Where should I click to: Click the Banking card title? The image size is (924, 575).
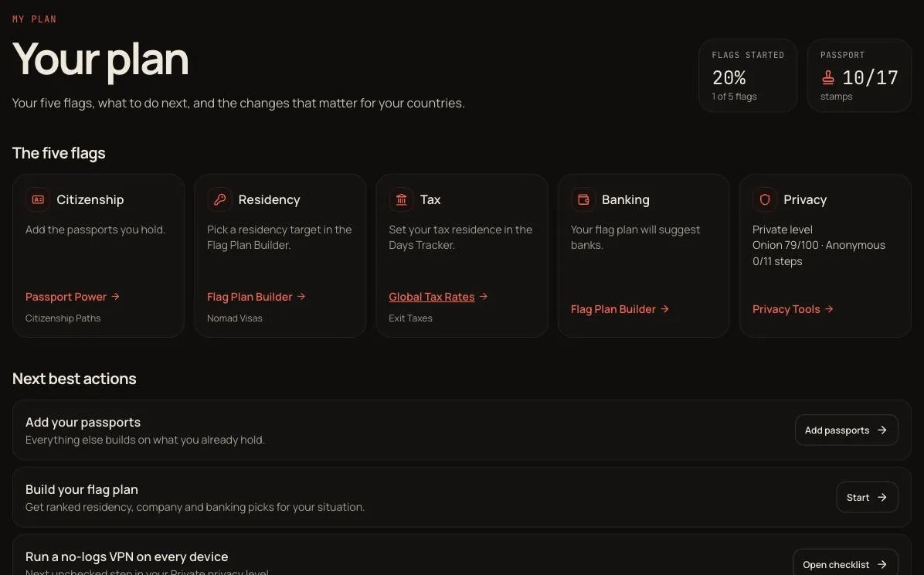(x=625, y=200)
